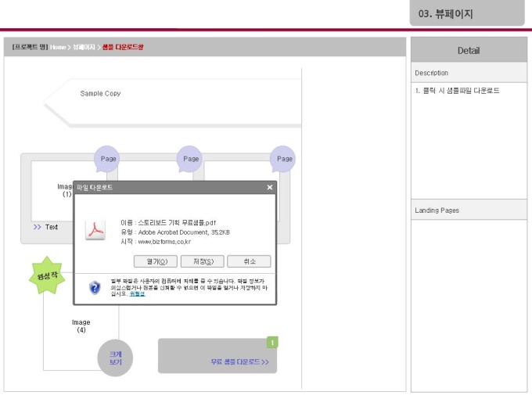
Task: Click the [프로젝트 명] label
Action: 30,47
